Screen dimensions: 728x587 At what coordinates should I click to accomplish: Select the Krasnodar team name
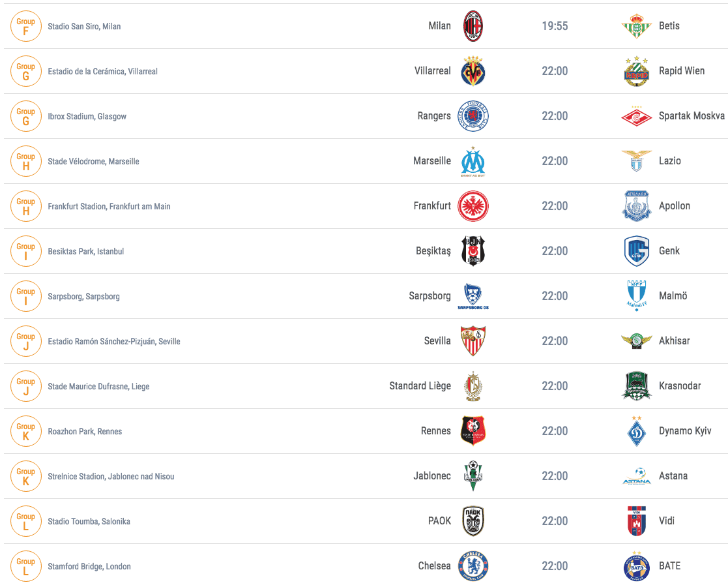680,385
